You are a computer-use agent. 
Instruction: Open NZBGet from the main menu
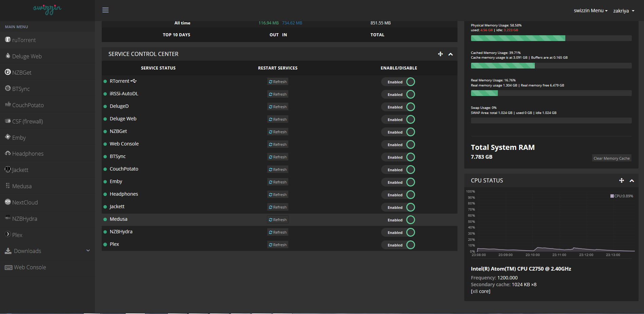click(x=22, y=73)
